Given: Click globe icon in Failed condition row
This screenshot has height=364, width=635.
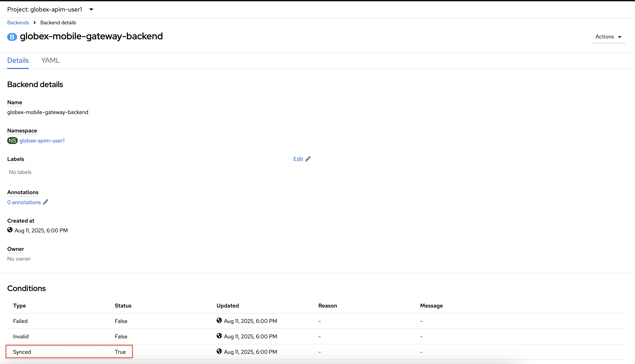Looking at the screenshot, I should tap(219, 321).
